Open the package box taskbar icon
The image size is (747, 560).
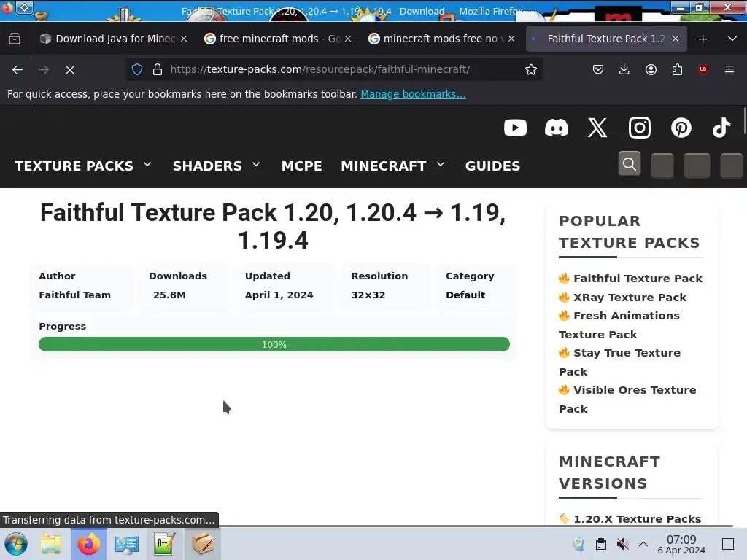pyautogui.click(x=203, y=544)
